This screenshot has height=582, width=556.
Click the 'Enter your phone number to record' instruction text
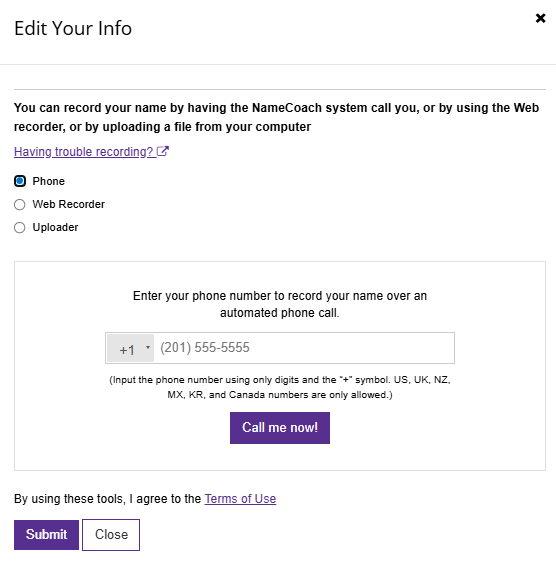(280, 304)
